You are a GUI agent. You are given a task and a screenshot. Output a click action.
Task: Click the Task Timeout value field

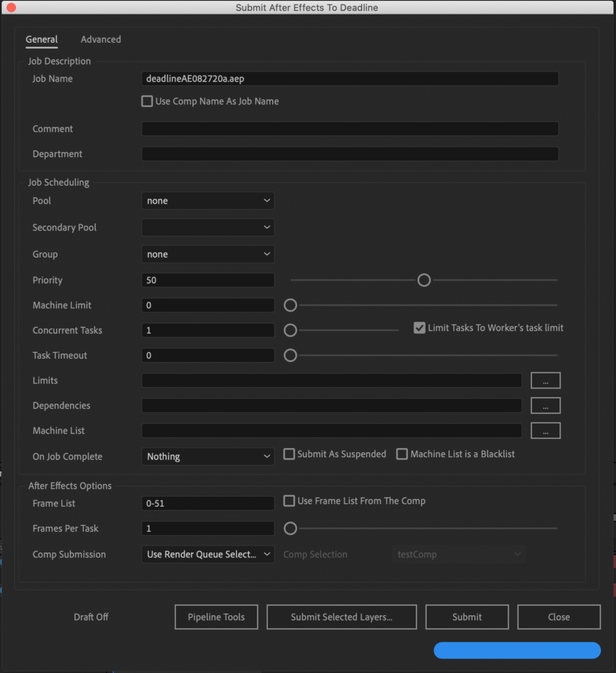(x=208, y=356)
